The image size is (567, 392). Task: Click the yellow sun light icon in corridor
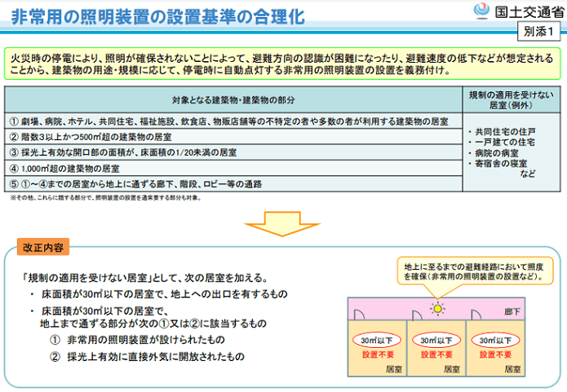pyautogui.click(x=437, y=308)
